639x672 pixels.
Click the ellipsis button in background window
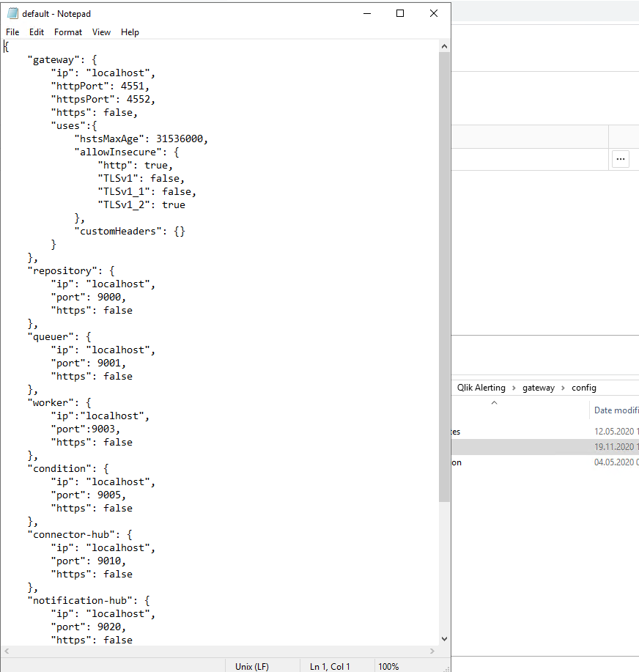(x=620, y=159)
